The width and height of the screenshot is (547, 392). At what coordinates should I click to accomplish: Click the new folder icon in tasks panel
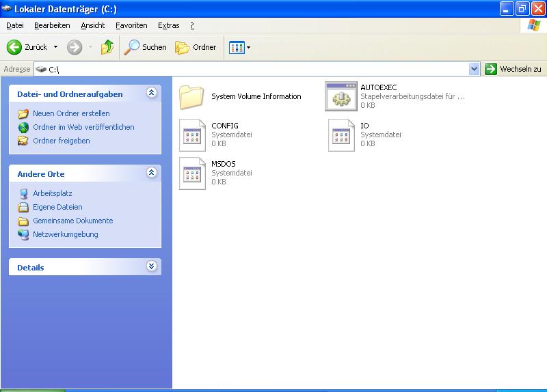coord(23,113)
